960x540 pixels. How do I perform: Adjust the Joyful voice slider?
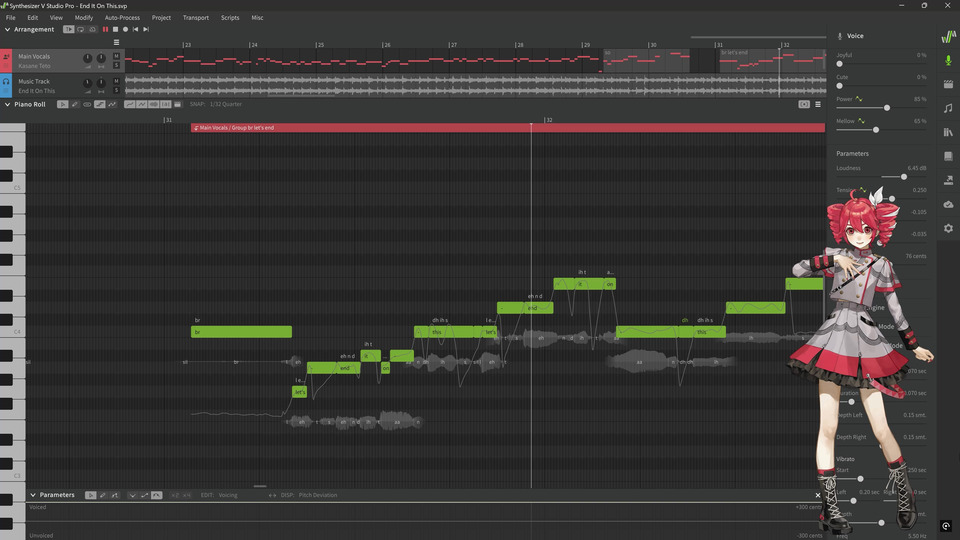click(x=881, y=64)
